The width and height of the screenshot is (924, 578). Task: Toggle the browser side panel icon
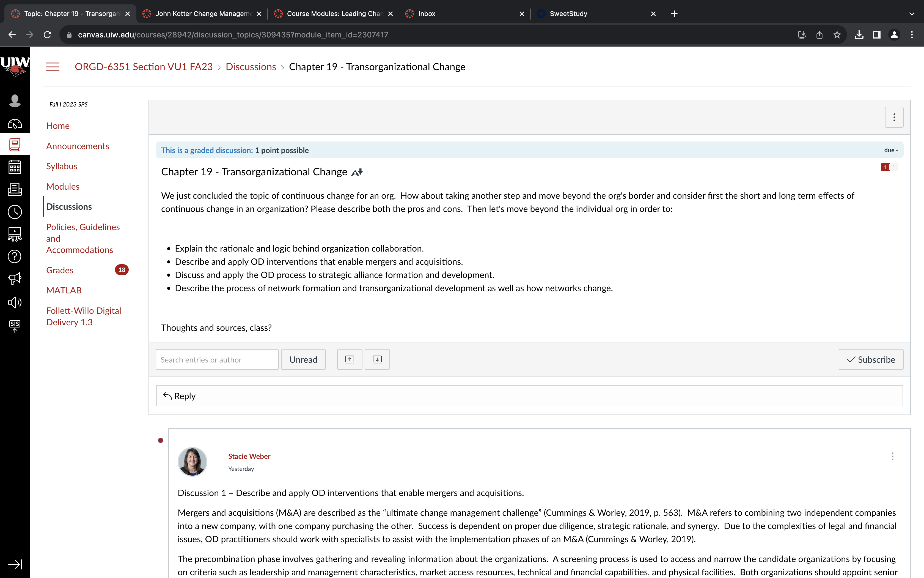[877, 35]
